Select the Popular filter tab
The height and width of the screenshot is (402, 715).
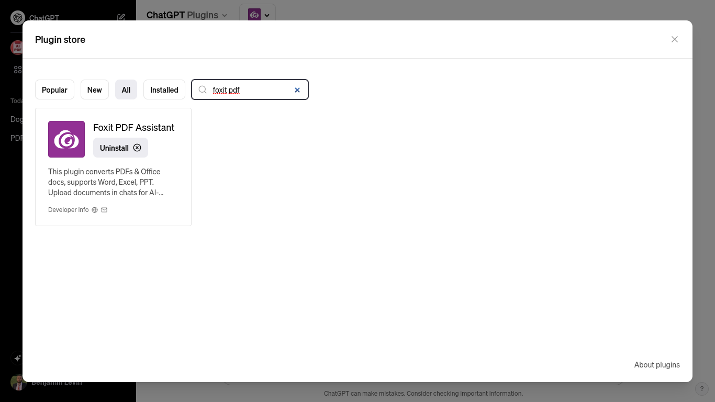pos(54,90)
